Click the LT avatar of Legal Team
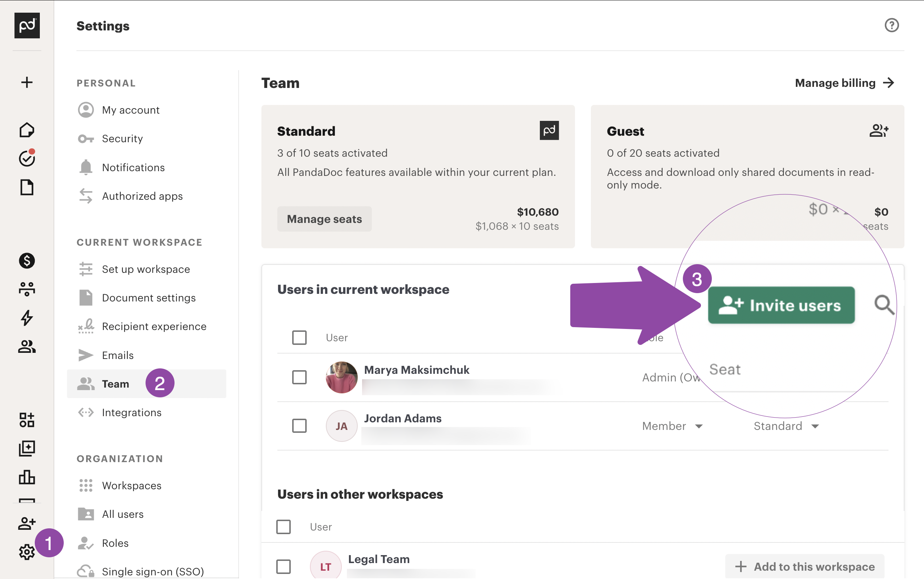Image resolution: width=924 pixels, height=579 pixels. click(325, 566)
